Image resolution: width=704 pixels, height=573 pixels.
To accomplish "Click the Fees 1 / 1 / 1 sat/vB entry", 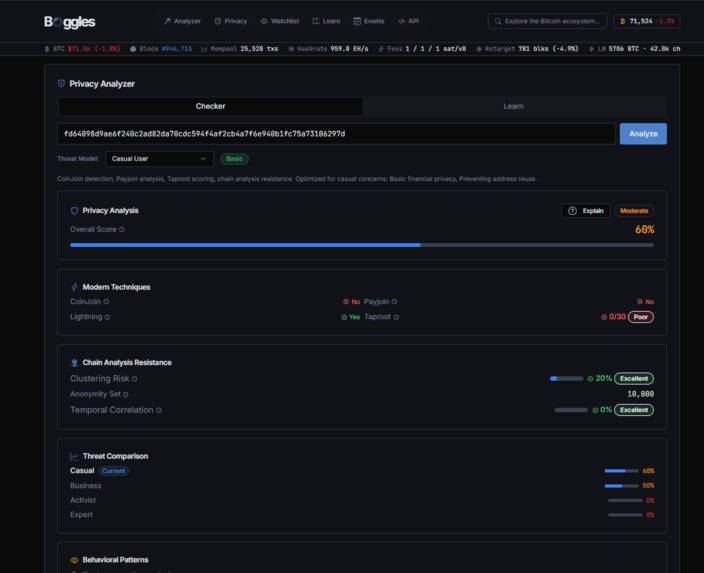I will coord(422,48).
